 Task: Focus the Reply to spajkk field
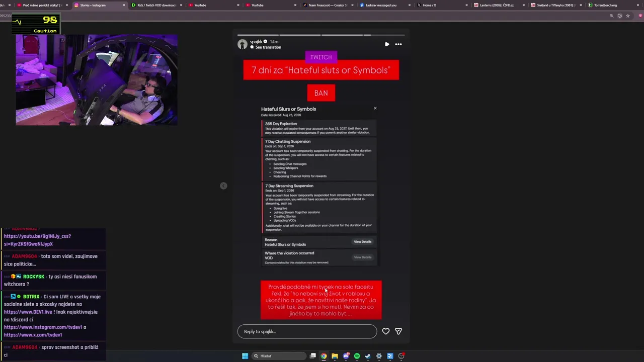click(307, 331)
